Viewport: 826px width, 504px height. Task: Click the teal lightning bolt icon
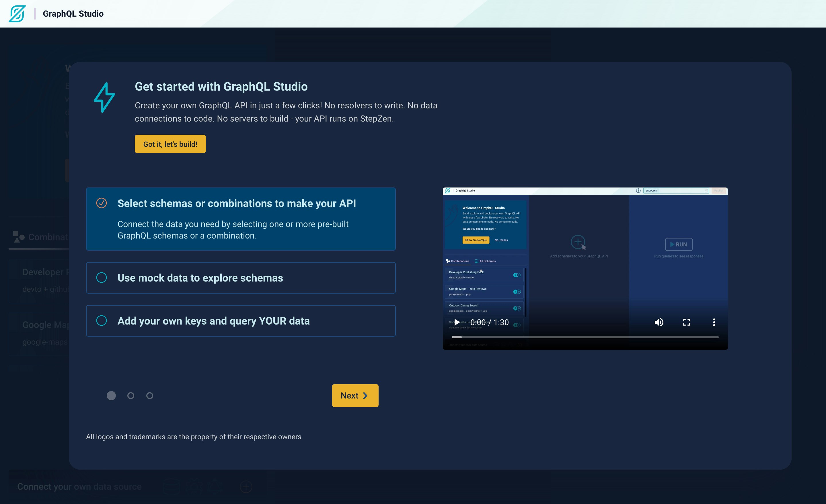tap(104, 97)
